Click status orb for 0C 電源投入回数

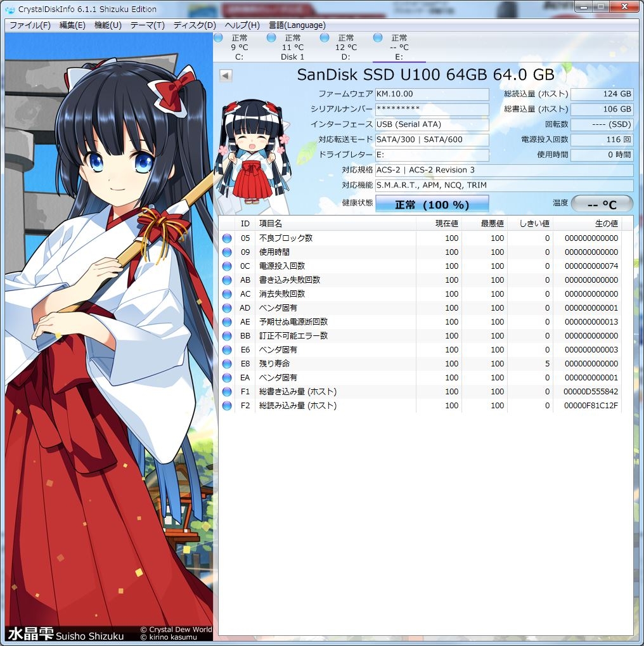[227, 266]
